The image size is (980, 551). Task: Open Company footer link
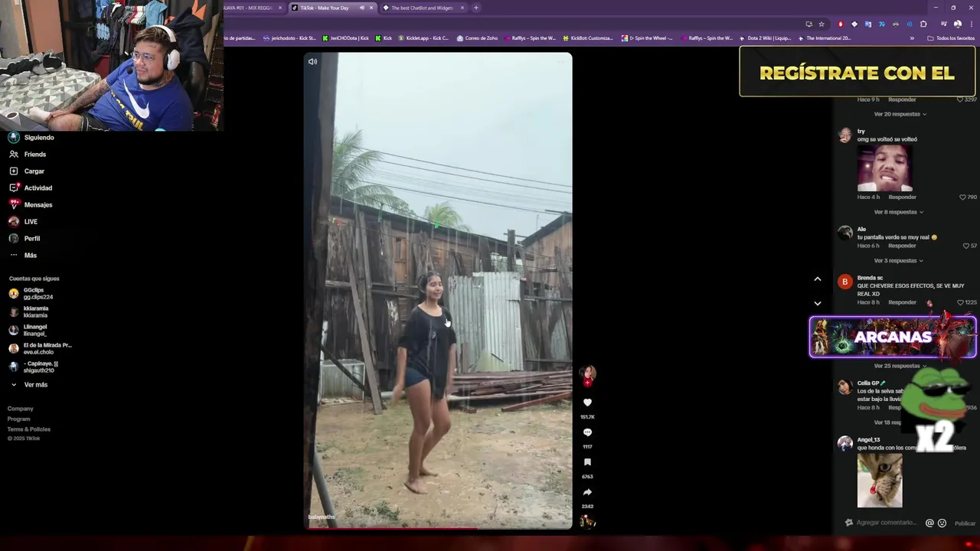point(21,409)
